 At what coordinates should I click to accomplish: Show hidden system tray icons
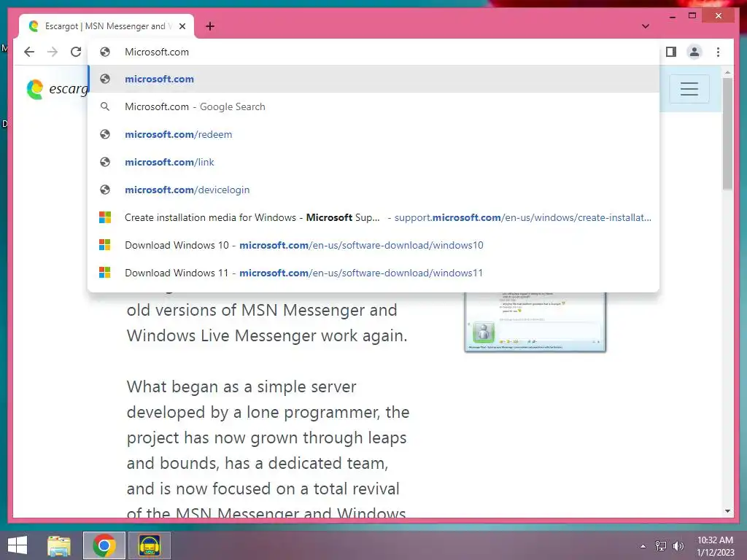pos(643,546)
